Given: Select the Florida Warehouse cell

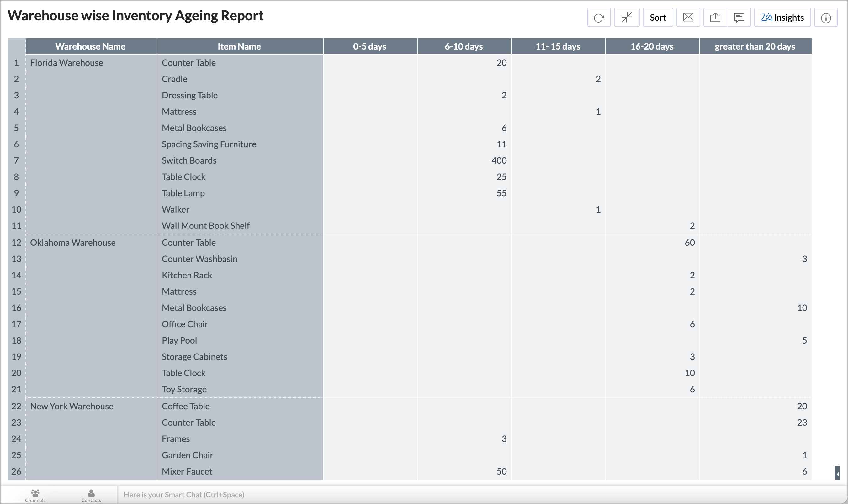Looking at the screenshot, I should tap(66, 62).
